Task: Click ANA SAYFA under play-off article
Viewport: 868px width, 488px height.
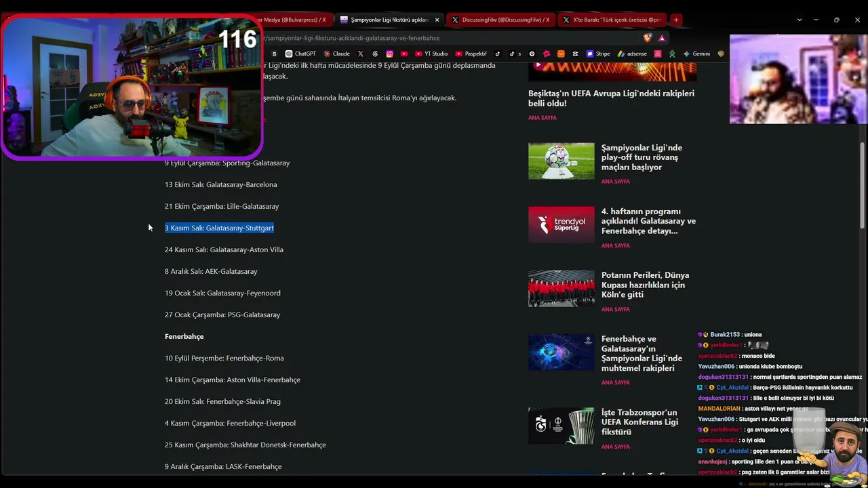Action: 616,182
